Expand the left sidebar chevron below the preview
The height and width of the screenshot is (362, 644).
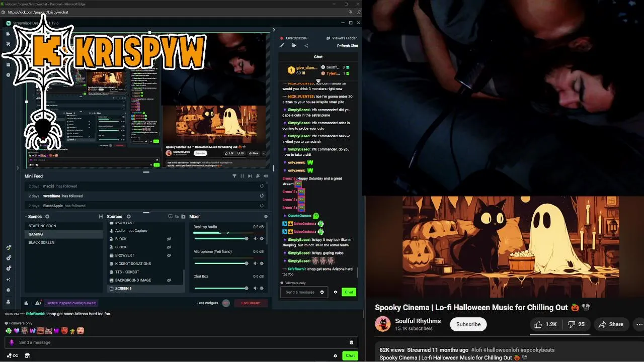point(18,168)
